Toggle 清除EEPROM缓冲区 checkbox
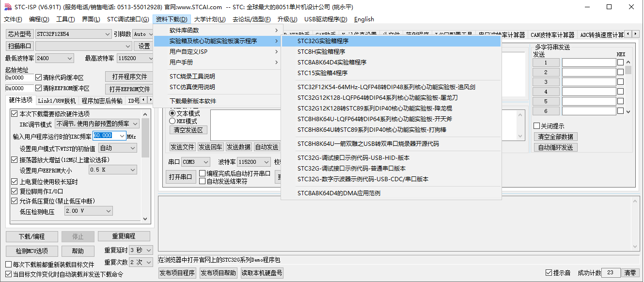Screen dimensions: 644x282 [39, 88]
